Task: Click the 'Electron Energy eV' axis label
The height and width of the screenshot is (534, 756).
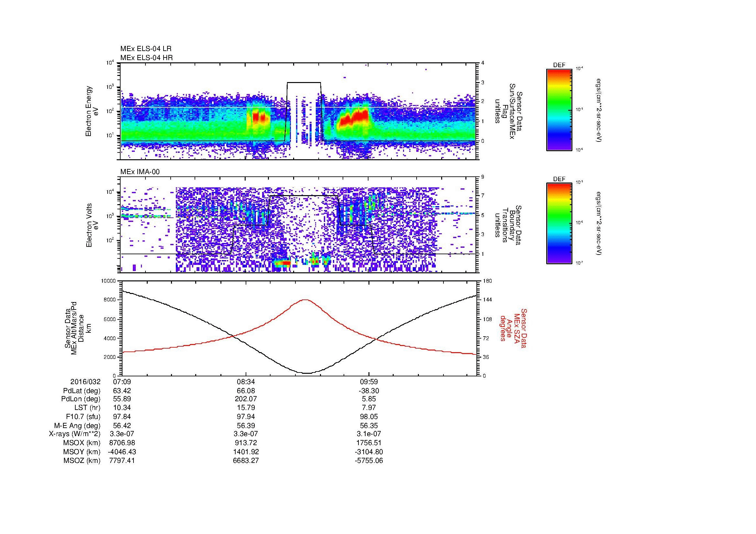Action: click(x=92, y=111)
